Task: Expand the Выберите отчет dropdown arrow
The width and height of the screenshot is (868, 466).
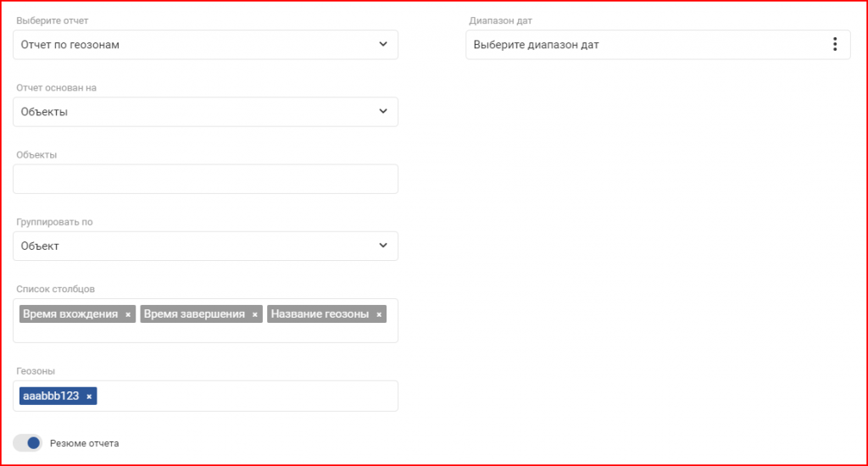Action: click(383, 44)
